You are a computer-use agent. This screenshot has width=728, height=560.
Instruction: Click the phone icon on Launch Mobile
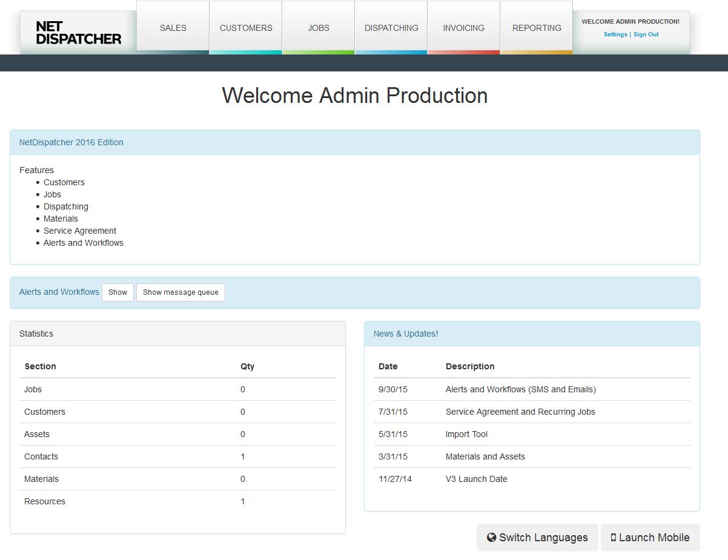click(x=614, y=538)
